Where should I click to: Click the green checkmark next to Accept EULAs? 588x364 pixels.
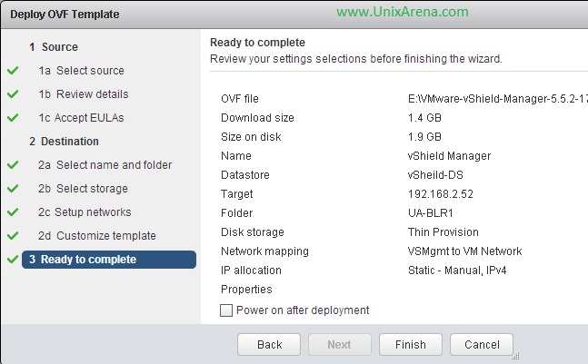(x=13, y=118)
